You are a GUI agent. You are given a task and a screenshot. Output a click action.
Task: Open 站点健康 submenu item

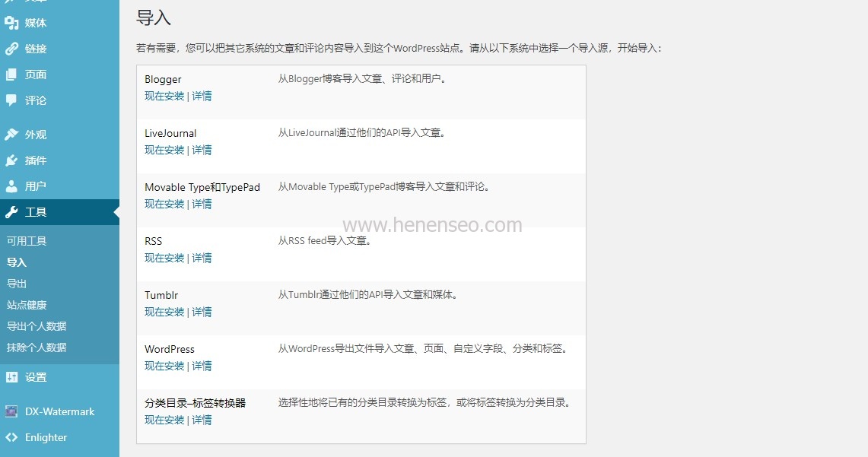[27, 305]
